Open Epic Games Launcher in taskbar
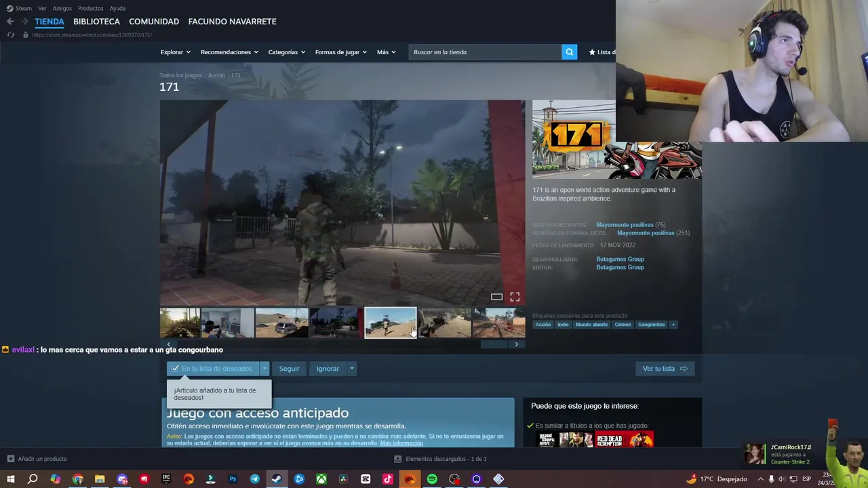Screen dimensions: 868x488 tap(166, 479)
